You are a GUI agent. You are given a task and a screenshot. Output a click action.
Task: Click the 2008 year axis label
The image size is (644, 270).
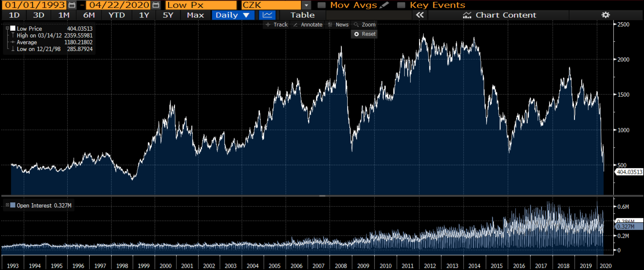tap(341, 266)
